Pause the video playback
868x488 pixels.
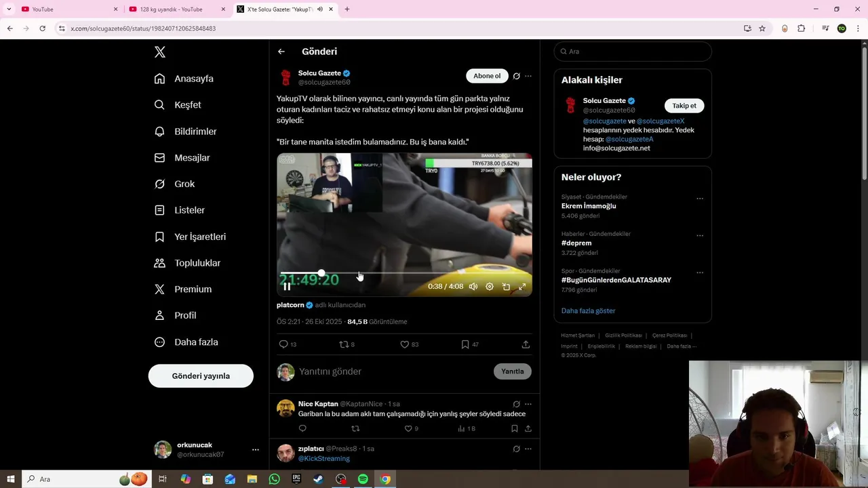pyautogui.click(x=287, y=287)
